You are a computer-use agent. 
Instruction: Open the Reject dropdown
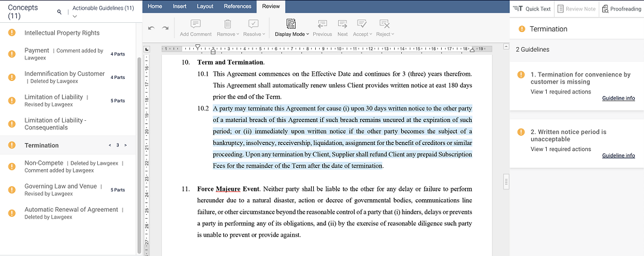click(x=385, y=28)
